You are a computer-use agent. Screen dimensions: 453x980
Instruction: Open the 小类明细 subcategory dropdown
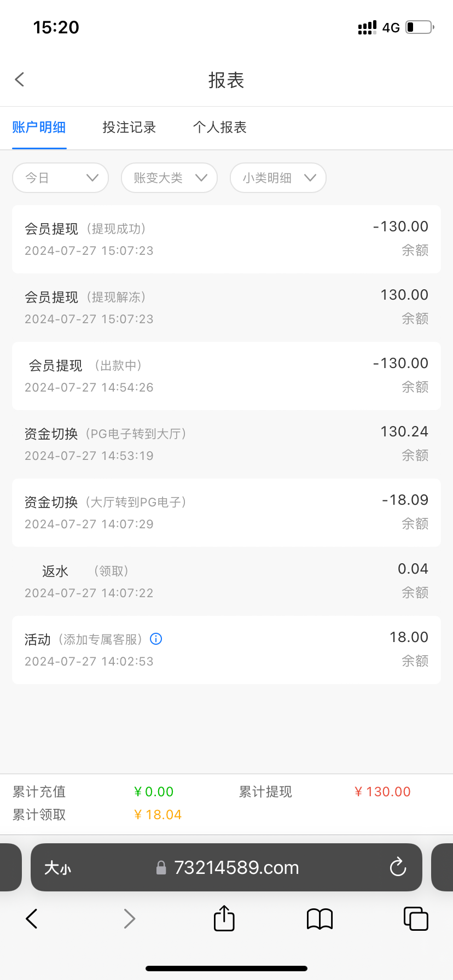click(278, 178)
